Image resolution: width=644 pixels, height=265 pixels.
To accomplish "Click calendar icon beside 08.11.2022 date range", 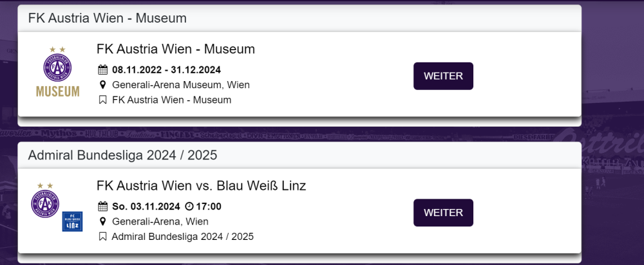I will click(102, 69).
